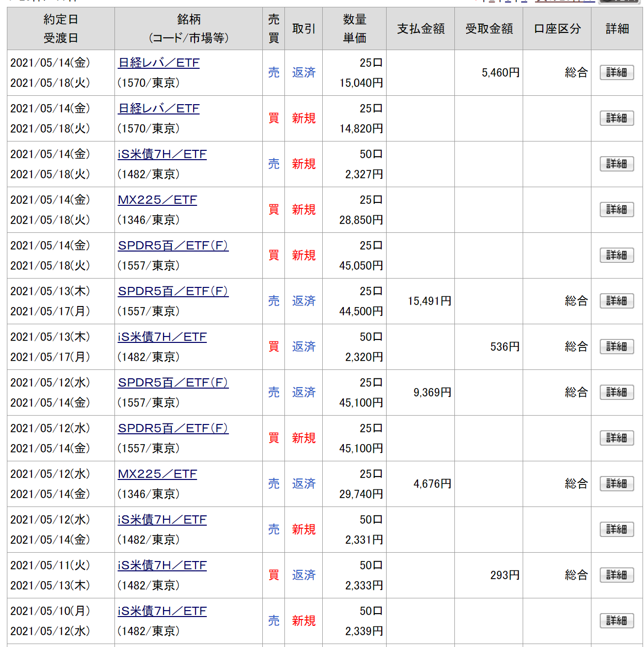Click the 44,500円 unit price
This screenshot has width=644, height=647.
pos(361,311)
